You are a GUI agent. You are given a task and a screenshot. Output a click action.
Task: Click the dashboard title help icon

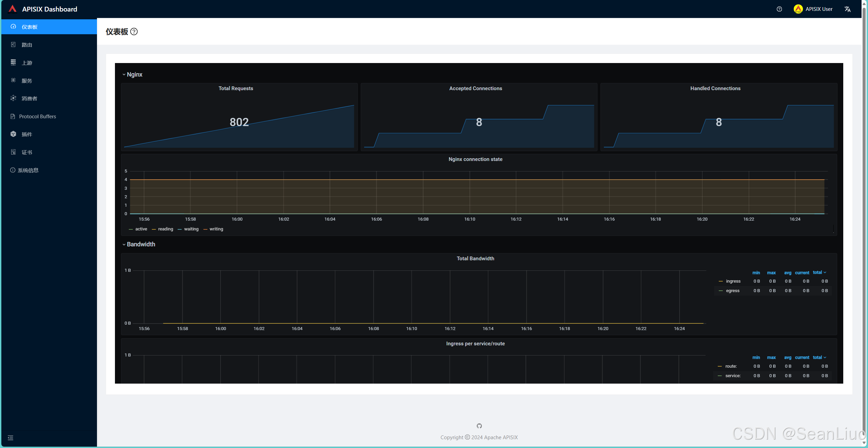click(134, 32)
